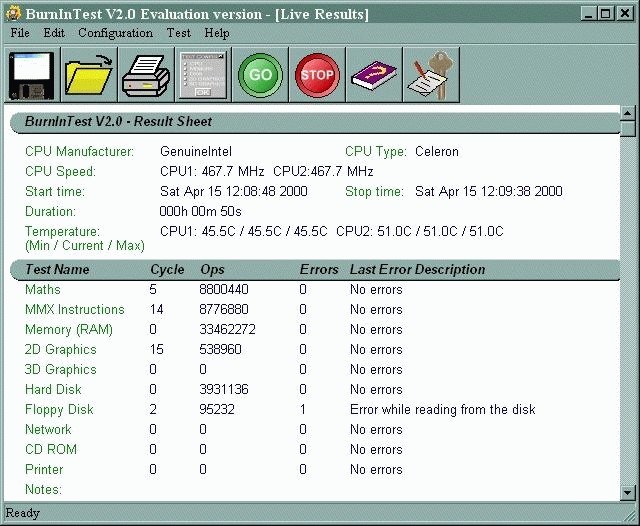Click 'Error while reading from the disk' text
Viewport: 640px width, 526px height.
click(x=442, y=409)
